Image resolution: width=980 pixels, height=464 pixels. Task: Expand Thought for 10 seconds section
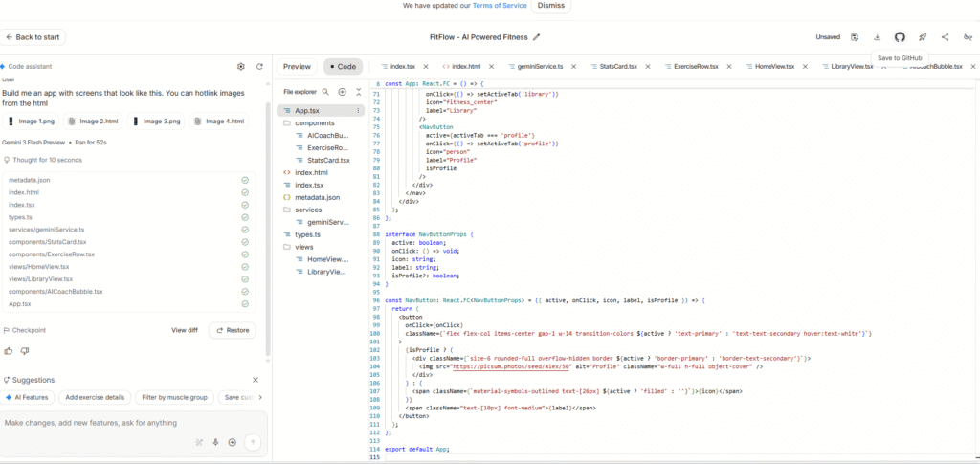coord(46,160)
